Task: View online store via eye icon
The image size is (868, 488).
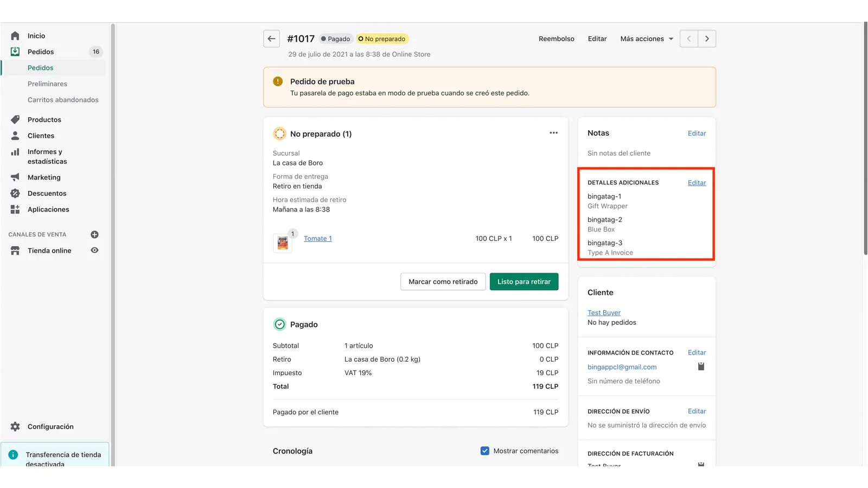Action: tap(94, 251)
